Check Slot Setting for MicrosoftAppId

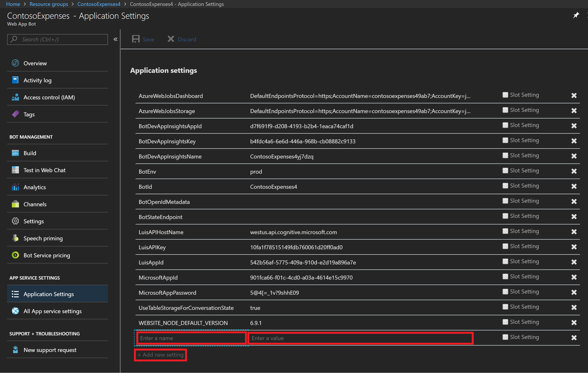pyautogui.click(x=505, y=276)
